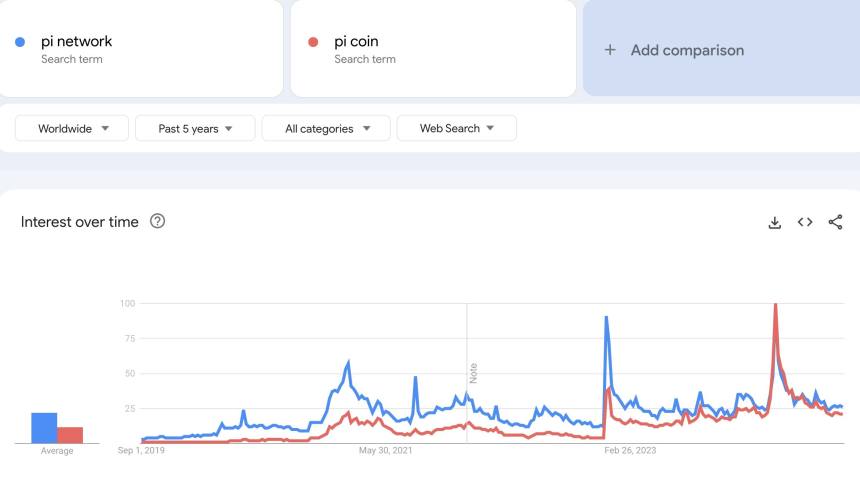Edit the pi network search term

pyautogui.click(x=76, y=42)
